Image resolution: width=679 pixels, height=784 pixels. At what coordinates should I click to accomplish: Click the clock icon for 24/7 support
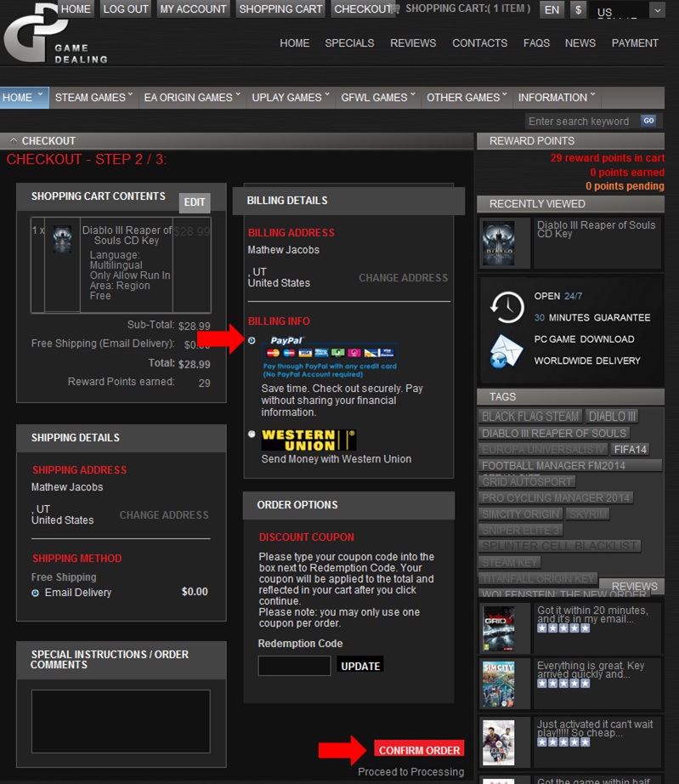tap(506, 307)
